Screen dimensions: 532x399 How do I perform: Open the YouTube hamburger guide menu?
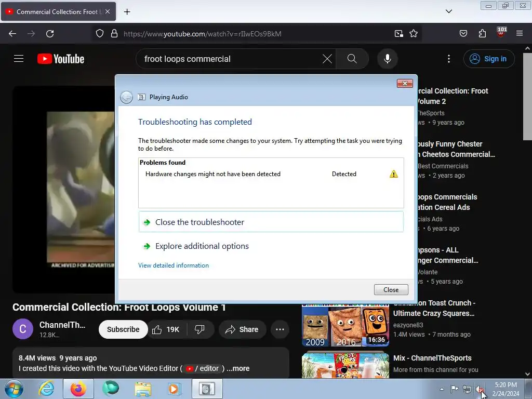tap(19, 59)
